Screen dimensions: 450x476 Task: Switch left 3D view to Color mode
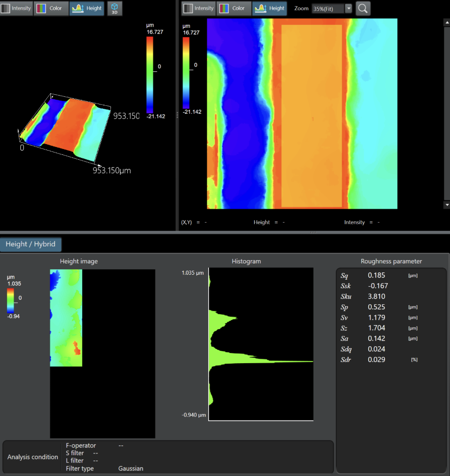(51, 8)
